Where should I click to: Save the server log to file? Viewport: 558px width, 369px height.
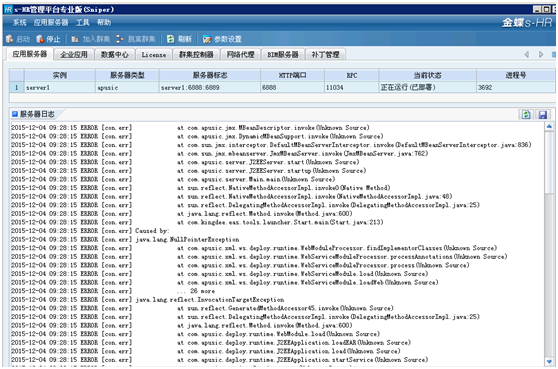(x=542, y=114)
